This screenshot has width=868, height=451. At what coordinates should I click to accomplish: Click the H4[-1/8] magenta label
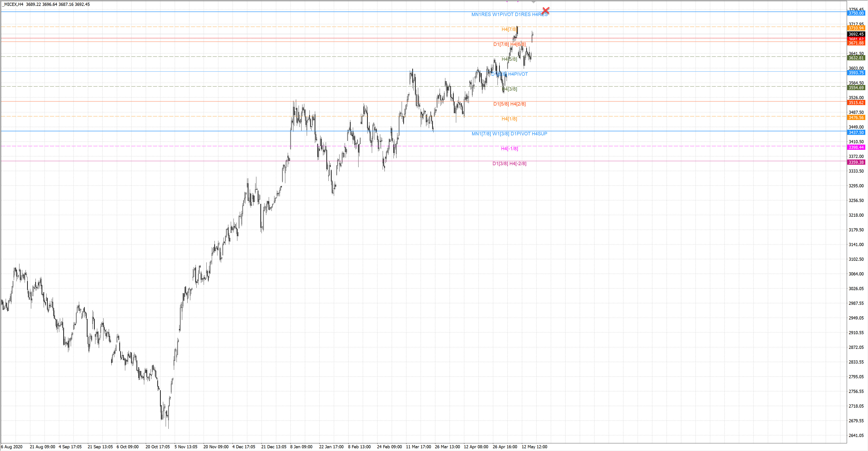click(x=509, y=148)
